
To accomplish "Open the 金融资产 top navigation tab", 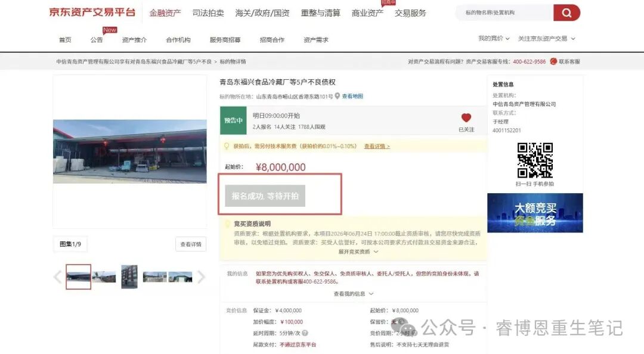I will 165,13.
